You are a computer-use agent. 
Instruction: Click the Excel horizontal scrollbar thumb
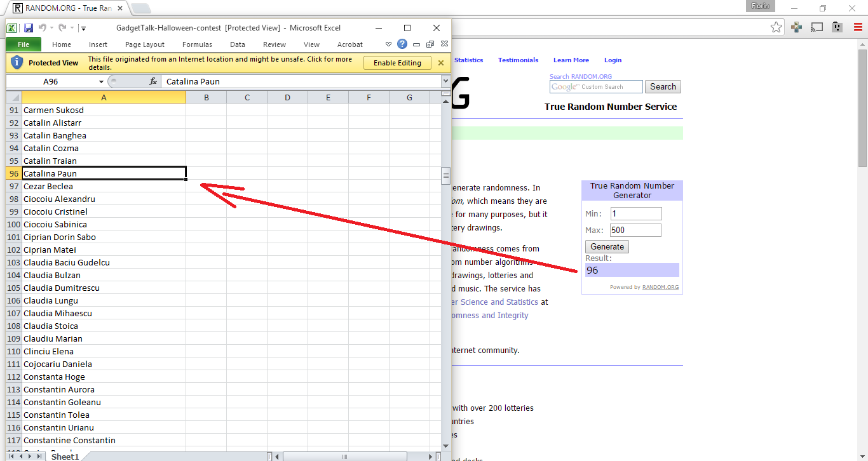click(x=345, y=456)
